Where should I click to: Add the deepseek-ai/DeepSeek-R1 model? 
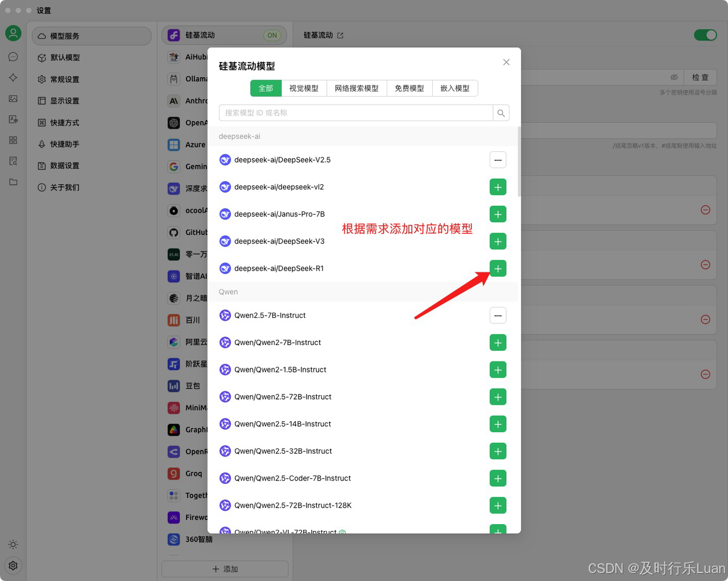click(498, 268)
